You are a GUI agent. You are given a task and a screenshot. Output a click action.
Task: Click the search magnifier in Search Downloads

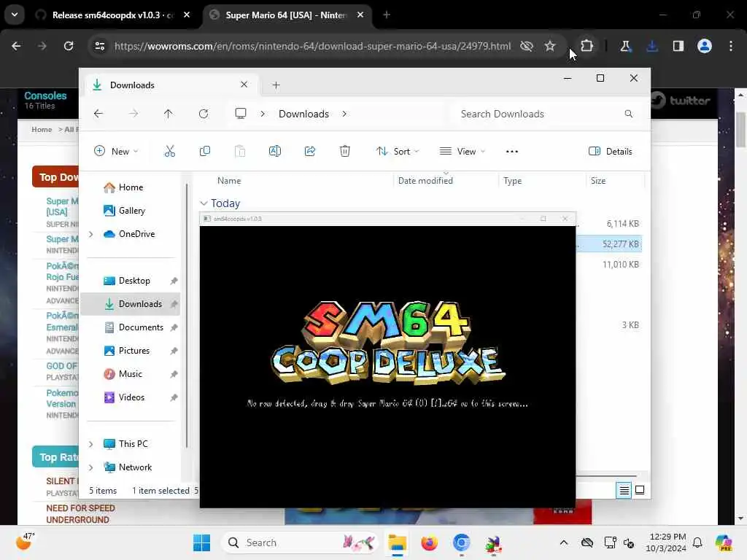point(628,114)
